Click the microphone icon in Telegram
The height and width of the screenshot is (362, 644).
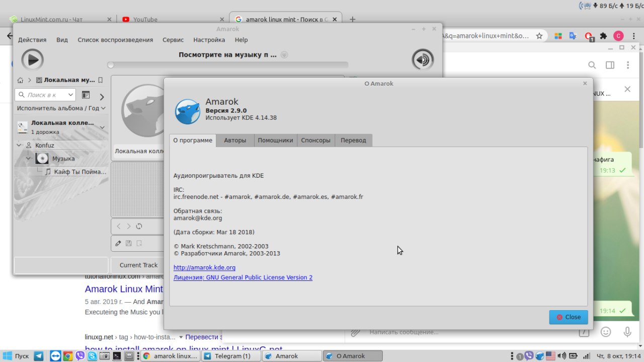[627, 332]
